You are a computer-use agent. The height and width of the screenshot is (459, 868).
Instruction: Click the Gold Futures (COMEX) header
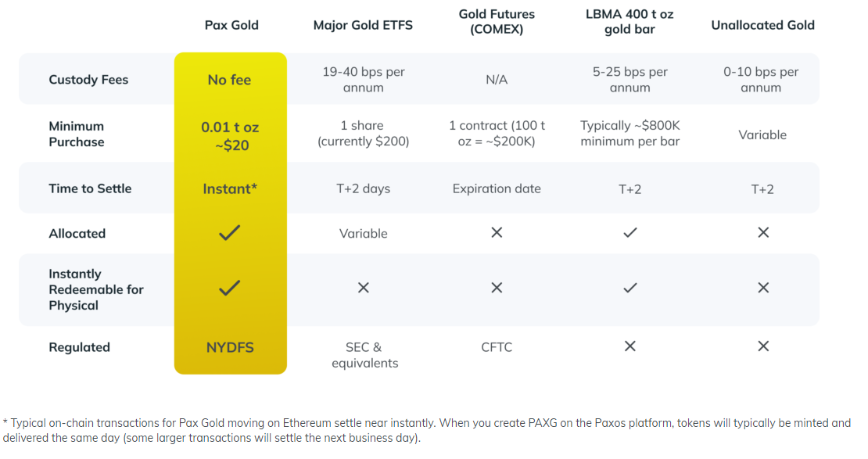click(497, 22)
